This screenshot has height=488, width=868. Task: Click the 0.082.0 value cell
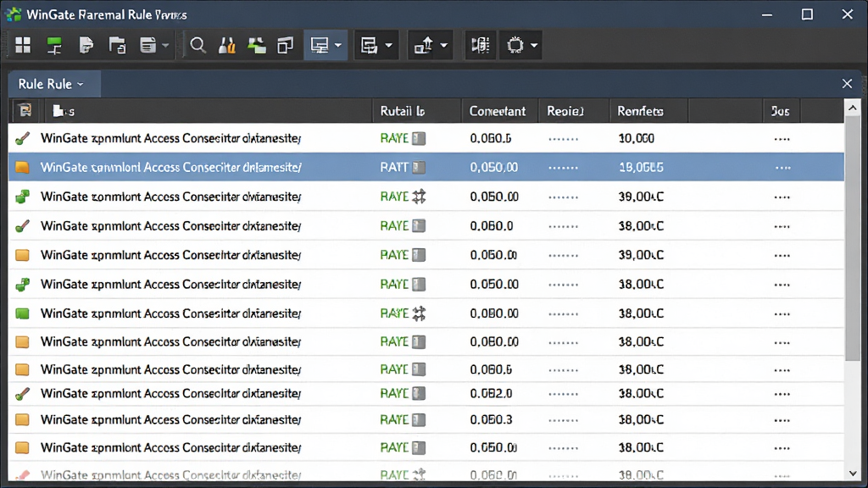492,394
